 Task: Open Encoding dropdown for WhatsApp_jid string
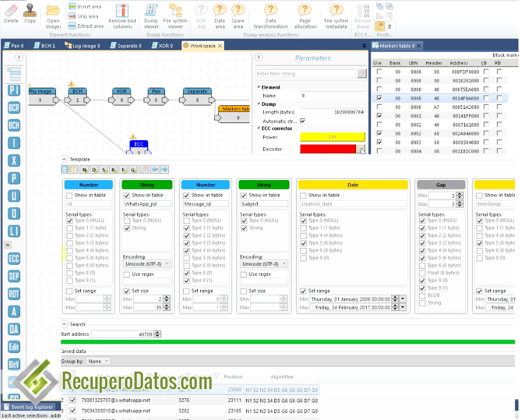coord(147,264)
